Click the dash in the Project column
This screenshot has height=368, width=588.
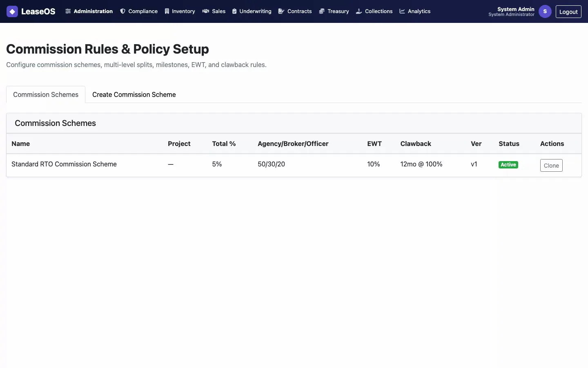click(171, 164)
